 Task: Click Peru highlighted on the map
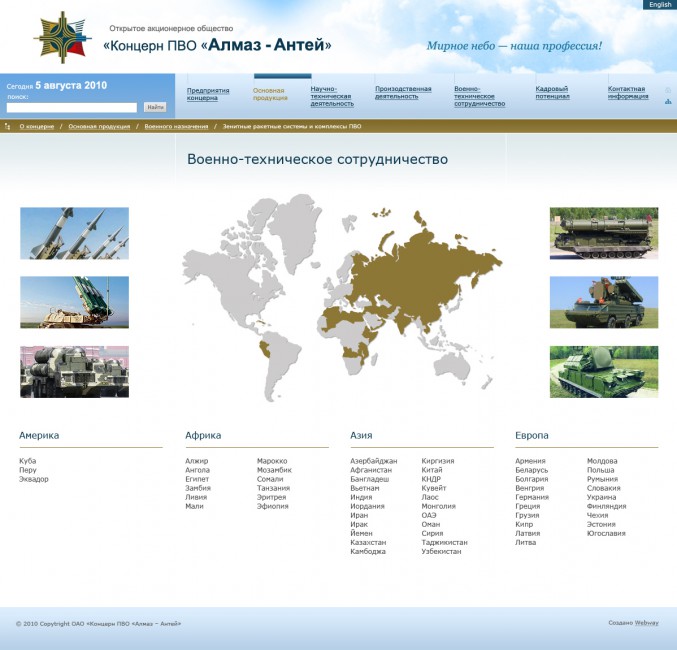tap(265, 349)
